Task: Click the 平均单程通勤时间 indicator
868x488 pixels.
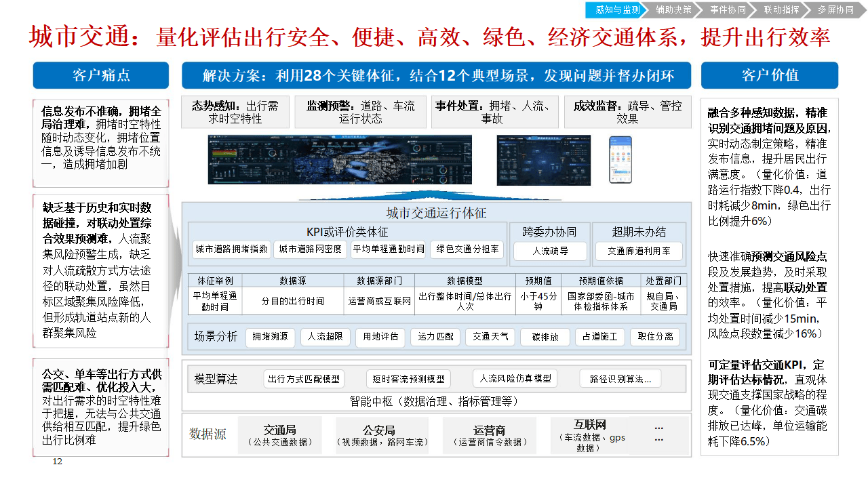Action: coord(389,249)
